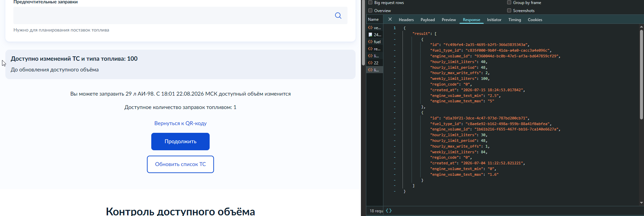644x216 pixels.
Task: Click the id value fc49bfe4-2a35-4695-b2f5-366d3835343a
Action: point(485,45)
